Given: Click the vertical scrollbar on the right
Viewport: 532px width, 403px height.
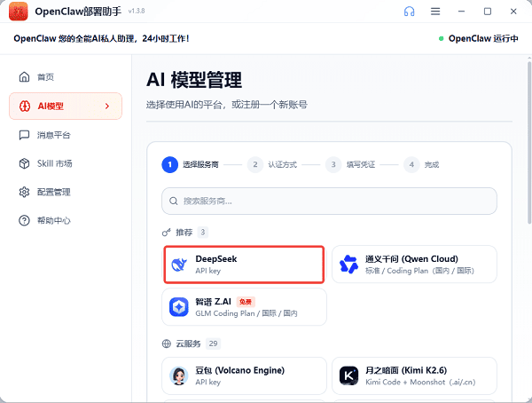Looking at the screenshot, I should [529, 143].
